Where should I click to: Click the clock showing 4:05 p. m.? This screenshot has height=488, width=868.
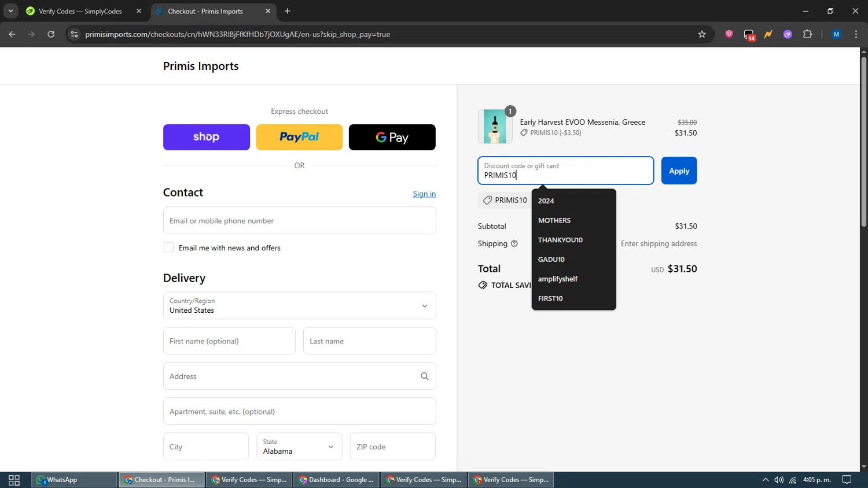(x=816, y=480)
